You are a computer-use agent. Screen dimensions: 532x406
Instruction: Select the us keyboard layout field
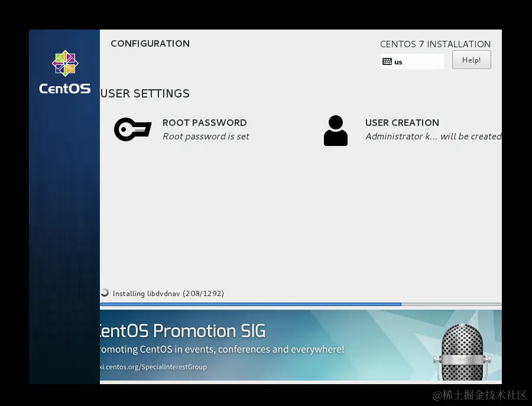pos(411,61)
